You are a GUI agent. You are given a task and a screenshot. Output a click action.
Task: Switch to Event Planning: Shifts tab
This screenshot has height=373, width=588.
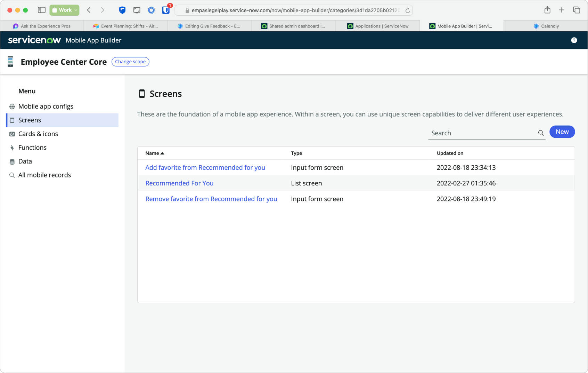click(125, 26)
